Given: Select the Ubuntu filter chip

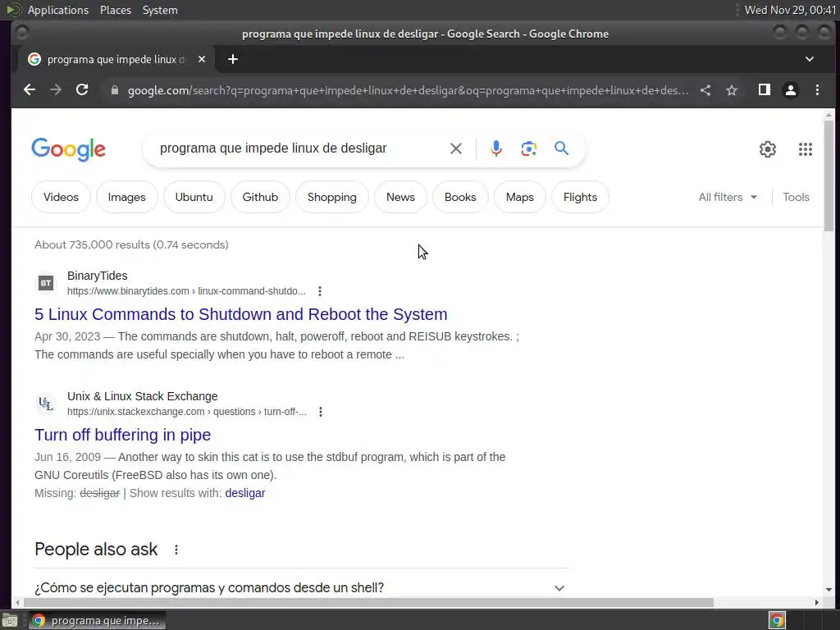Looking at the screenshot, I should (x=194, y=197).
